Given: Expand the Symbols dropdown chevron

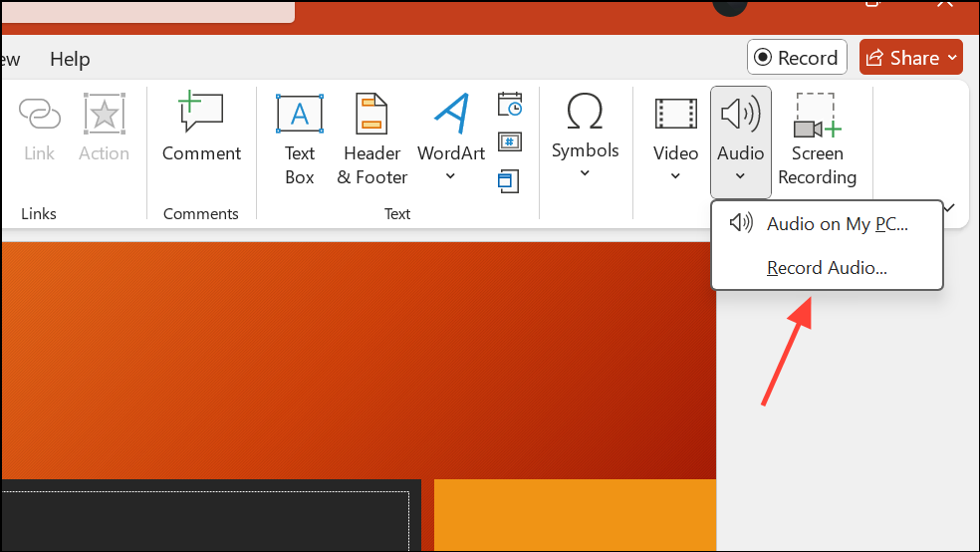Looking at the screenshot, I should pos(585,173).
